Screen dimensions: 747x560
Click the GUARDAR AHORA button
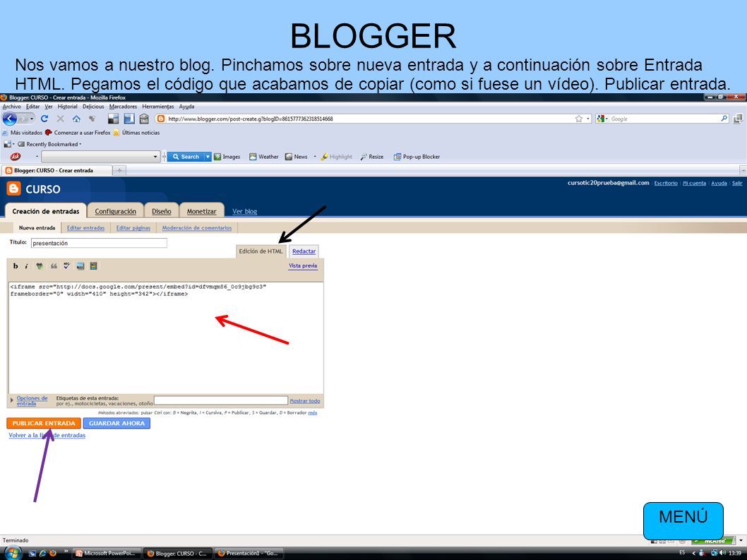click(x=116, y=423)
